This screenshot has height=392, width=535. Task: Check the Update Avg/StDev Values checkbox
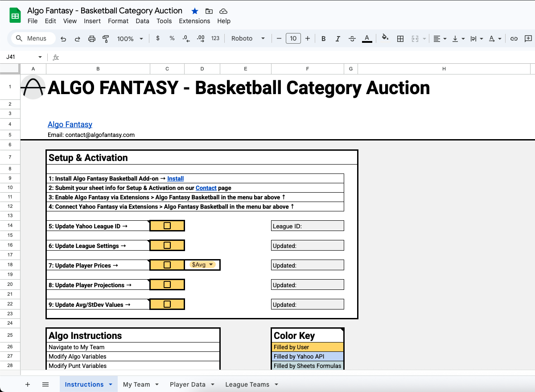coord(167,304)
